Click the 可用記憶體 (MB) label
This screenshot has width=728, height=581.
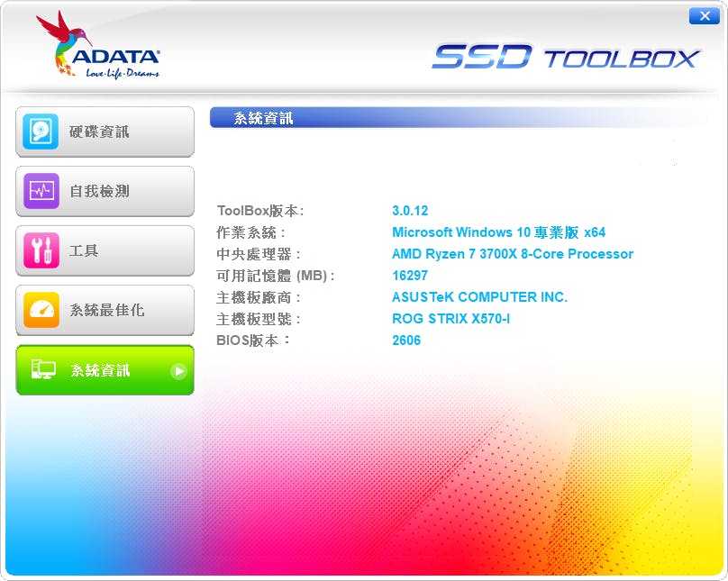click(276, 276)
